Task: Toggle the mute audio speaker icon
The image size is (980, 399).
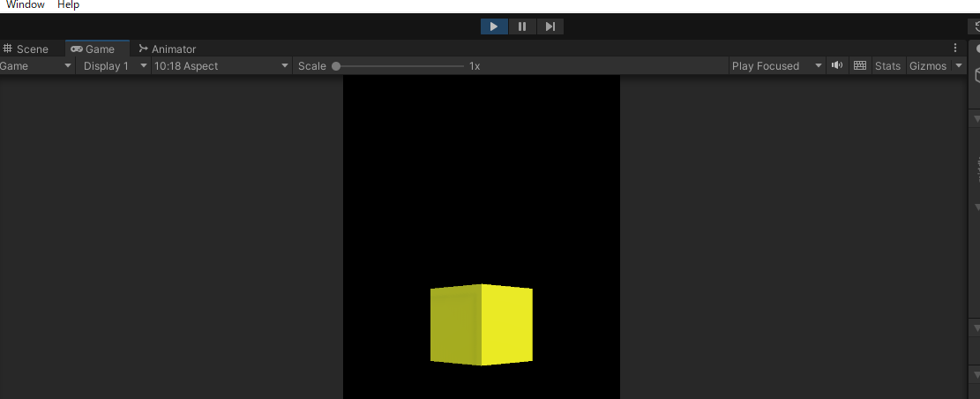Action: (837, 65)
